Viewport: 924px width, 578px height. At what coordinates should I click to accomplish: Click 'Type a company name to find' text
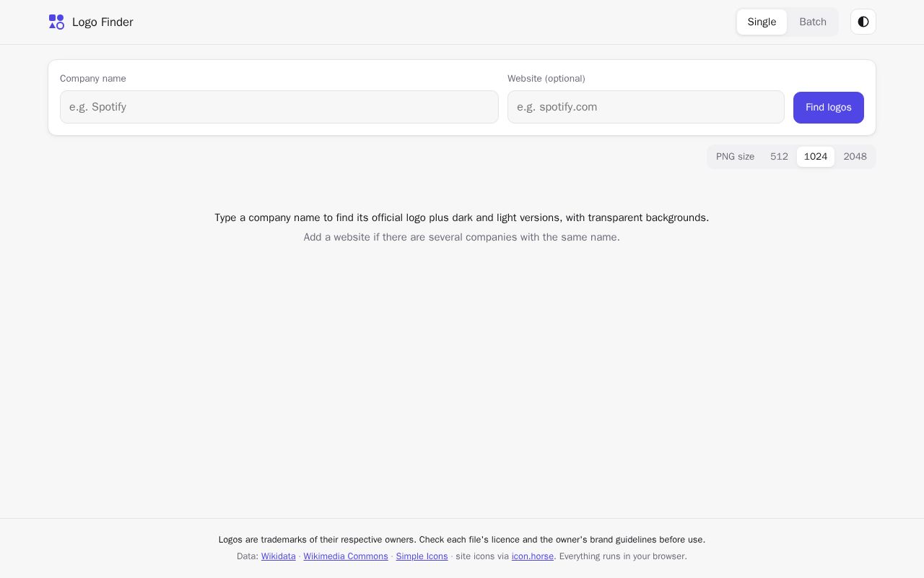462,217
